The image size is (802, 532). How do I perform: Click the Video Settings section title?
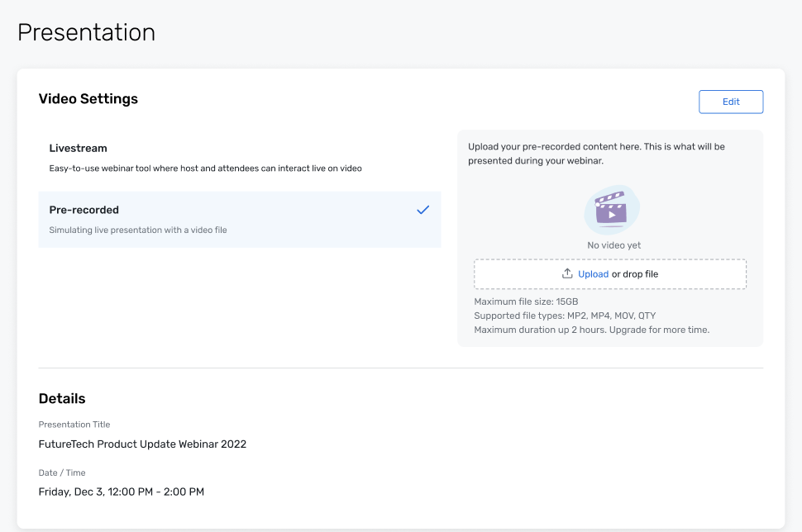[x=88, y=99]
